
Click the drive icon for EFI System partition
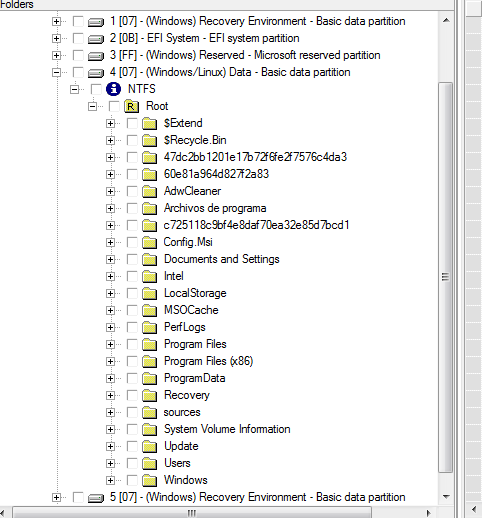coord(96,39)
